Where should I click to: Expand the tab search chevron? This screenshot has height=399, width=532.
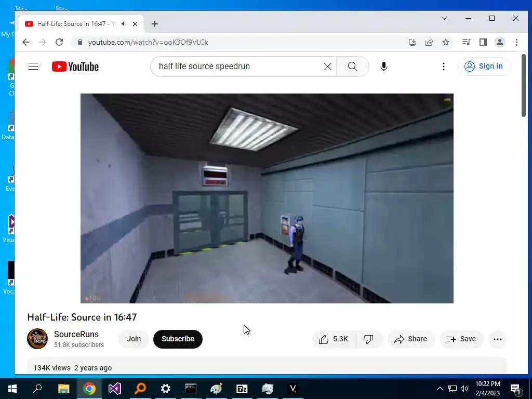(x=444, y=18)
